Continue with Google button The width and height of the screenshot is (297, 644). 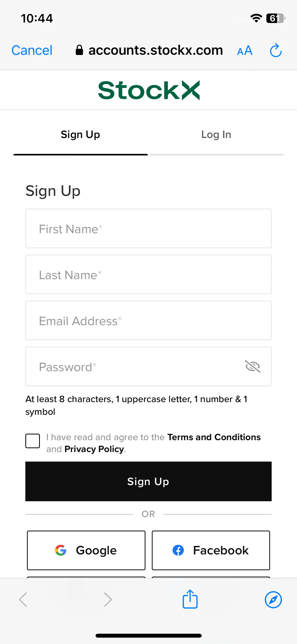pos(86,550)
